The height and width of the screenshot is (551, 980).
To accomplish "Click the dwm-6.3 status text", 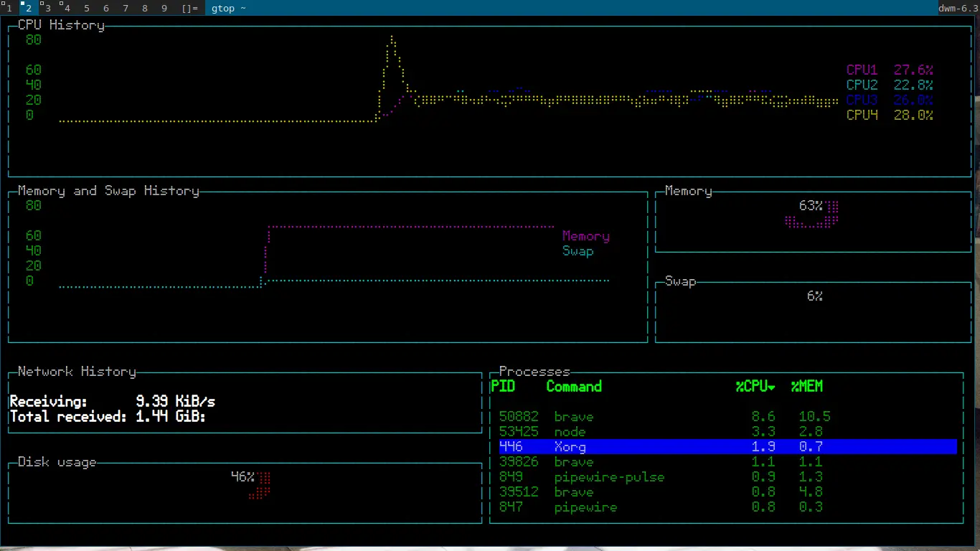I will click(x=958, y=8).
